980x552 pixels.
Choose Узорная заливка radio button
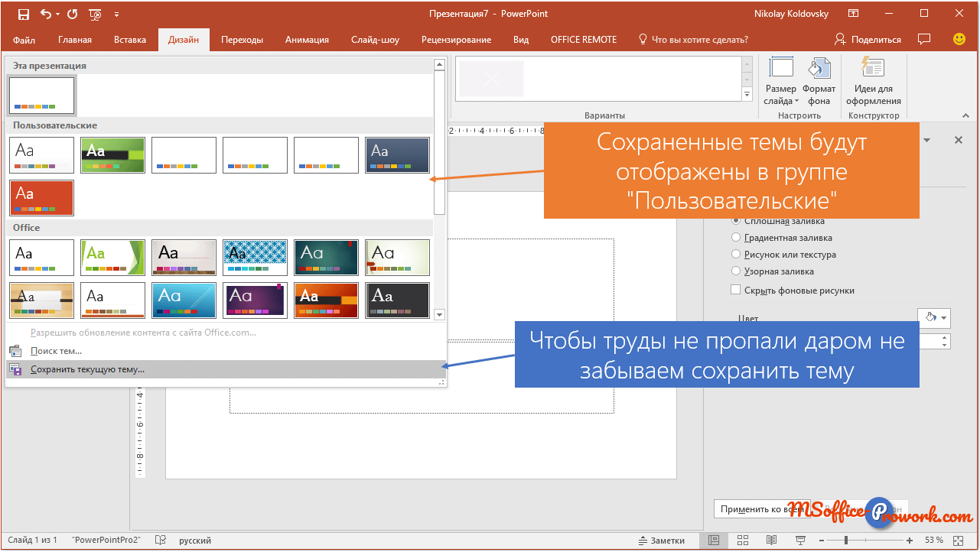pyautogui.click(x=737, y=271)
